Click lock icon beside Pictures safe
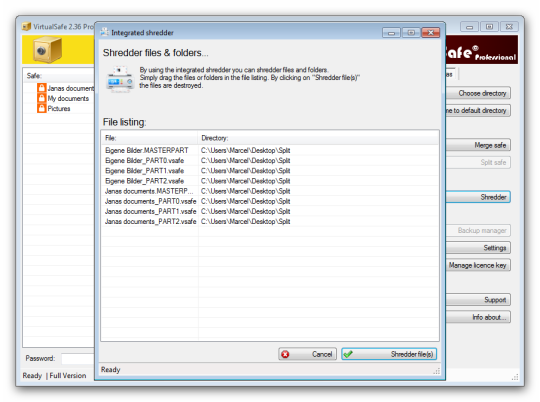Screen dimensions: 540x402 [x=42, y=109]
